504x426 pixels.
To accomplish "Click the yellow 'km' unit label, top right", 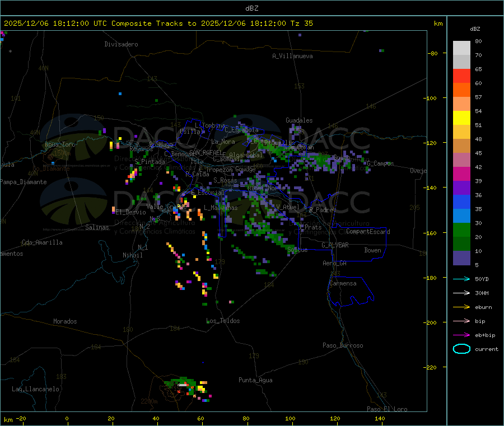I will click(438, 24).
